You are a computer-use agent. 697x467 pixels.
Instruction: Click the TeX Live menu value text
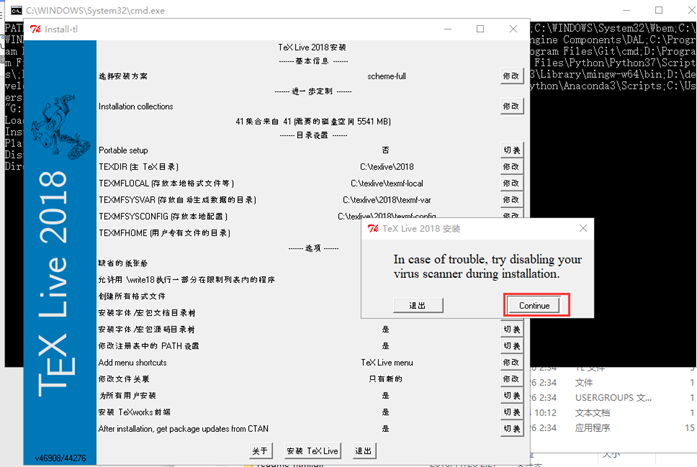pyautogui.click(x=387, y=363)
